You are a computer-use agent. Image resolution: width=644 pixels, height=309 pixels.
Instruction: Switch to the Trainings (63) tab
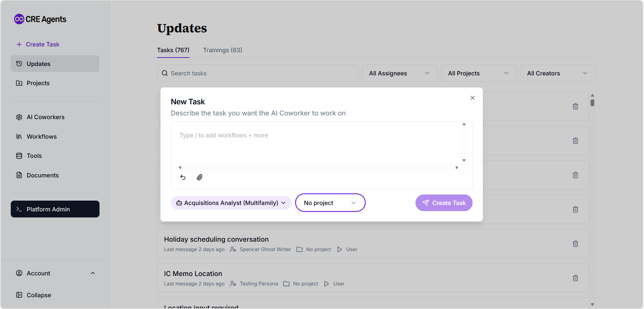[x=222, y=50]
